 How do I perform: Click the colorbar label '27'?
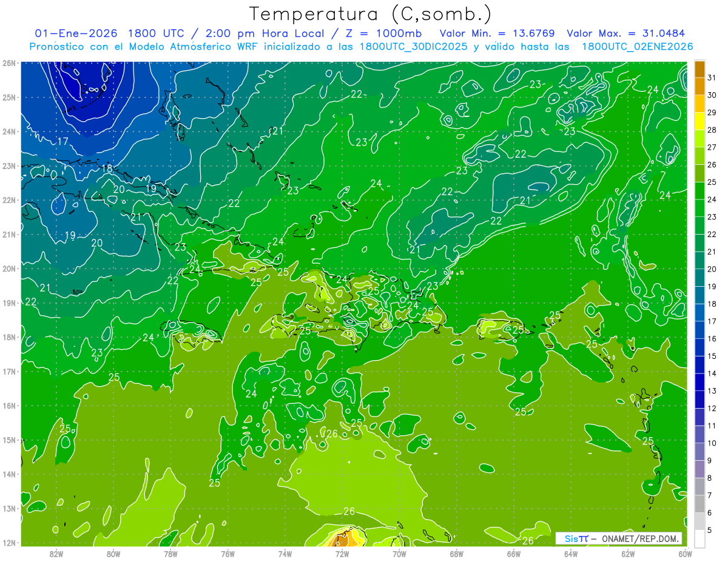712,147
